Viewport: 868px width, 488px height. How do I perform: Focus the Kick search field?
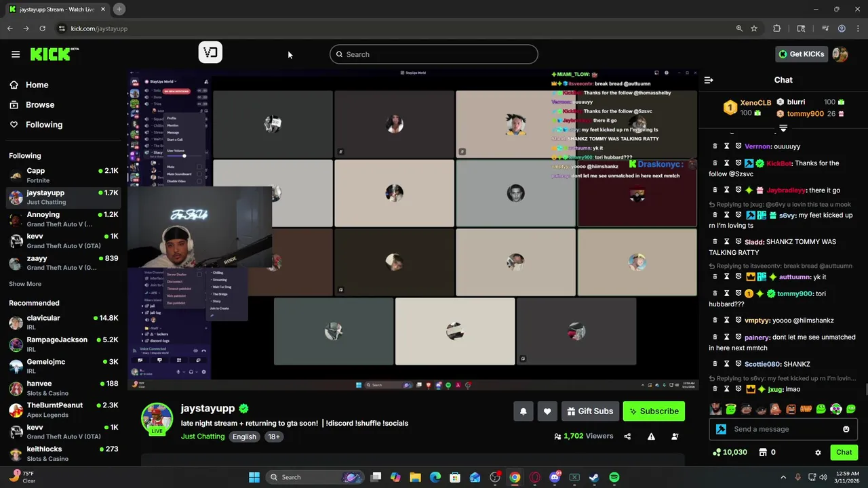[434, 54]
